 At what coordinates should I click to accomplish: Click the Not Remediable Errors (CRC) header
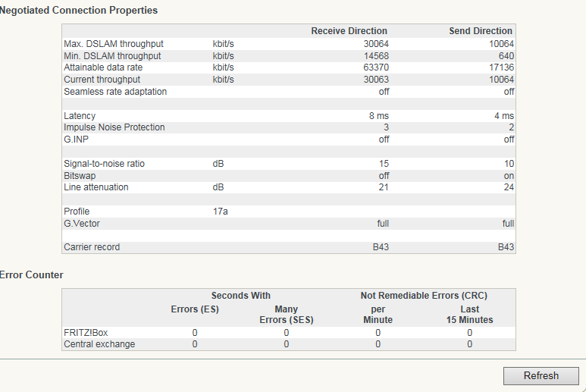423,296
